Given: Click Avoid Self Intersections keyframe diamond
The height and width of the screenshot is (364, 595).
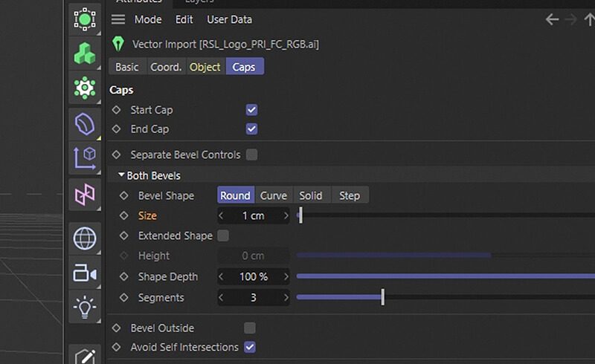Looking at the screenshot, I should (x=117, y=347).
